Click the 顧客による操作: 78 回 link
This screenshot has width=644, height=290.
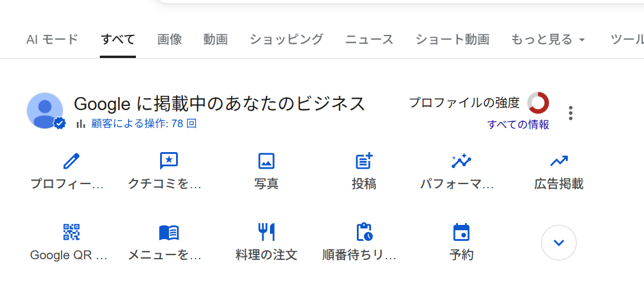coord(144,124)
